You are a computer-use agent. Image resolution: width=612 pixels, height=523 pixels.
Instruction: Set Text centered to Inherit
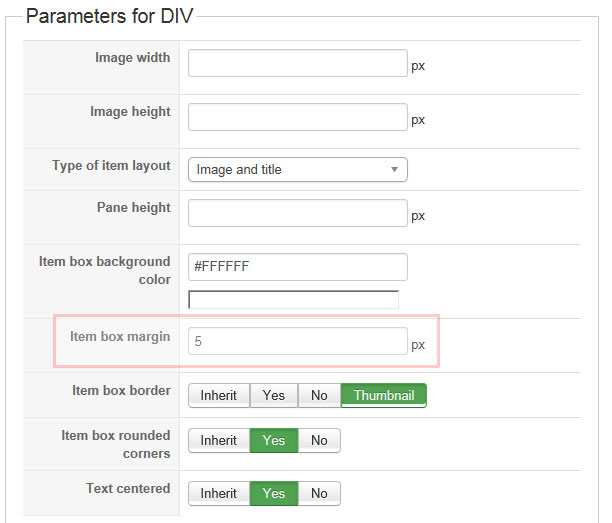(219, 493)
